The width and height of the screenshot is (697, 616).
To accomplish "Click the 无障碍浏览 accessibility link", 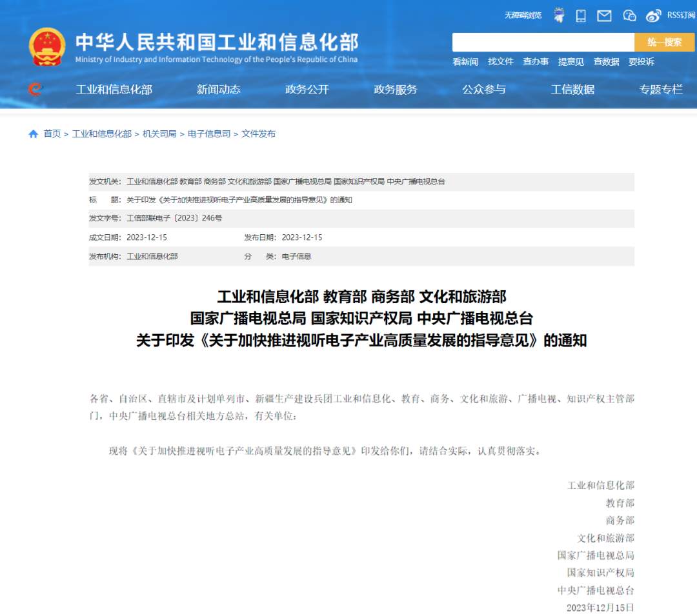I will (x=523, y=15).
